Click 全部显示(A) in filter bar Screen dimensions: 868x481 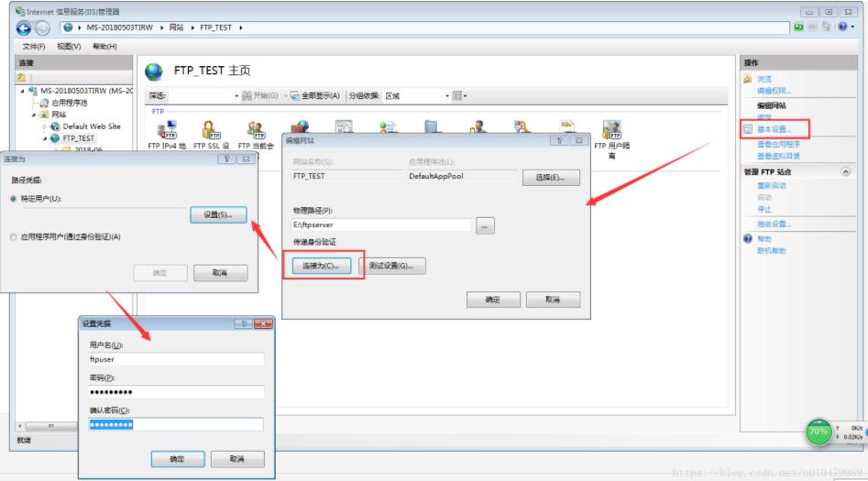(315, 96)
